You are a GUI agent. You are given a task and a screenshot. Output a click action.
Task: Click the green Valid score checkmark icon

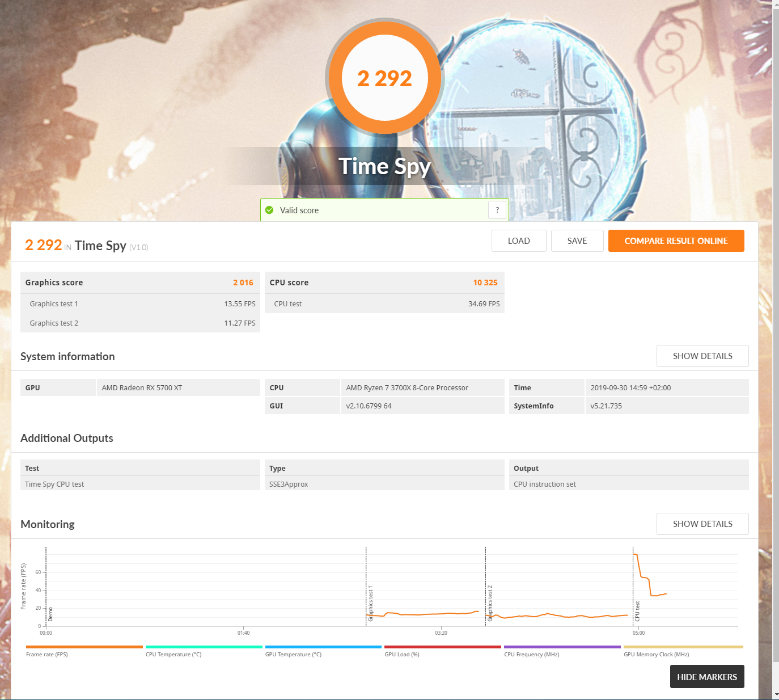[269, 210]
